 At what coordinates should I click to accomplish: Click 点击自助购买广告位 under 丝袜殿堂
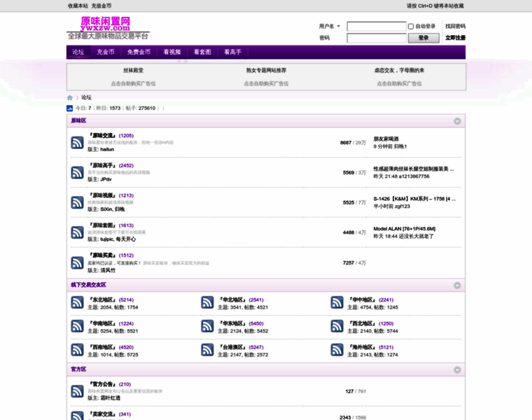tap(133, 83)
